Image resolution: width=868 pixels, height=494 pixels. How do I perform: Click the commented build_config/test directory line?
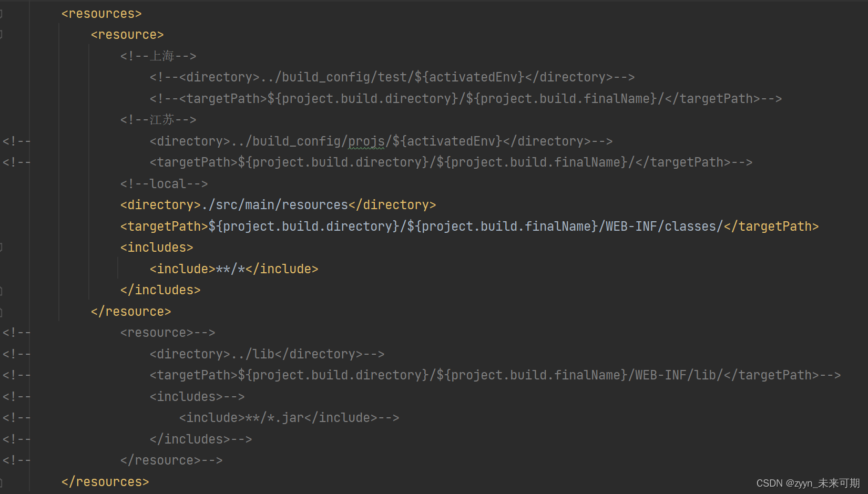[392, 77]
